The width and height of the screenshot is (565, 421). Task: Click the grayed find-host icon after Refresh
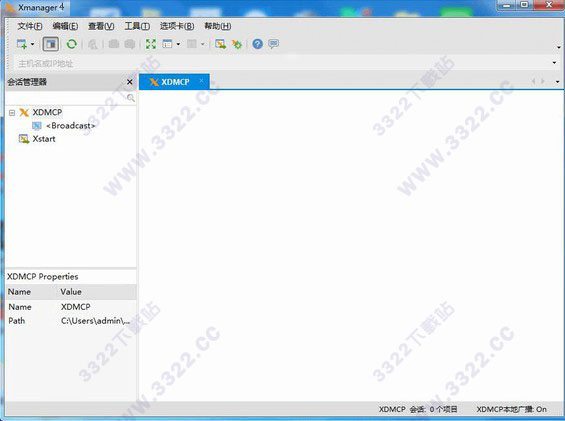tap(93, 44)
